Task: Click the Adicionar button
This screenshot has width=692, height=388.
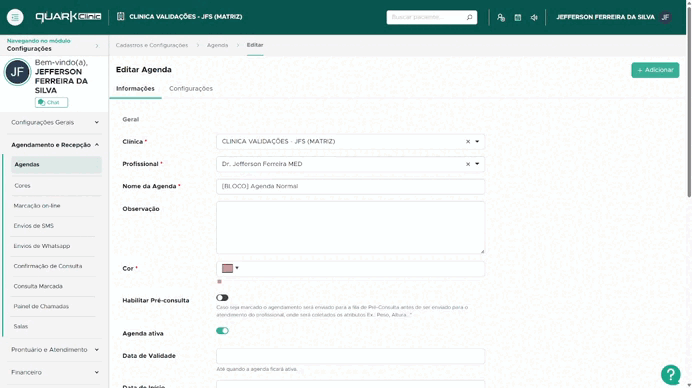Action: [x=655, y=70]
